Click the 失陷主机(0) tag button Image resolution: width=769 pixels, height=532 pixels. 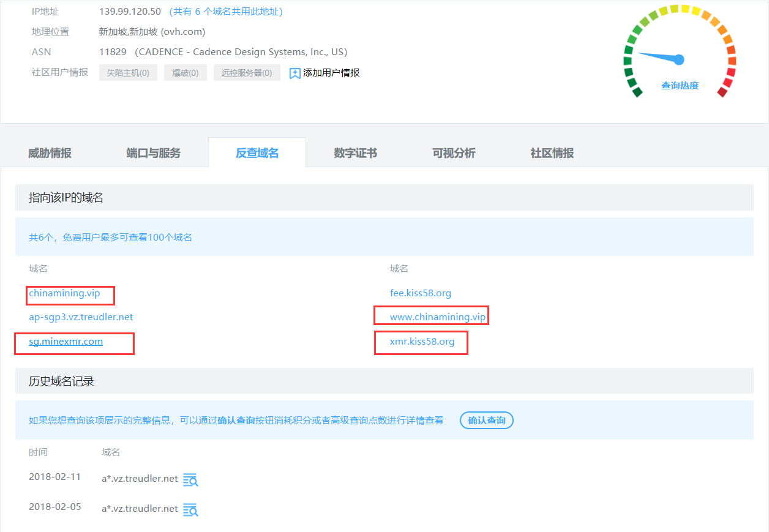[x=128, y=73]
